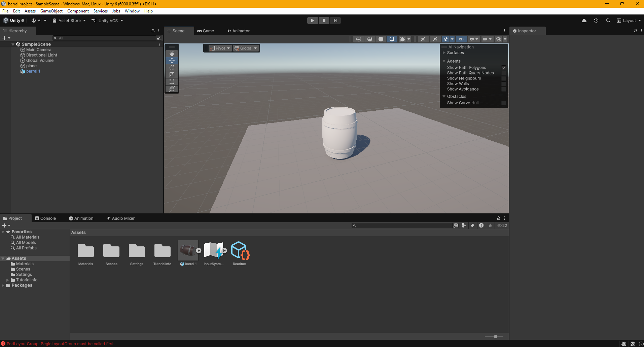Select the Rotate tool
Viewport: 644px width, 347px height.
pos(172,68)
